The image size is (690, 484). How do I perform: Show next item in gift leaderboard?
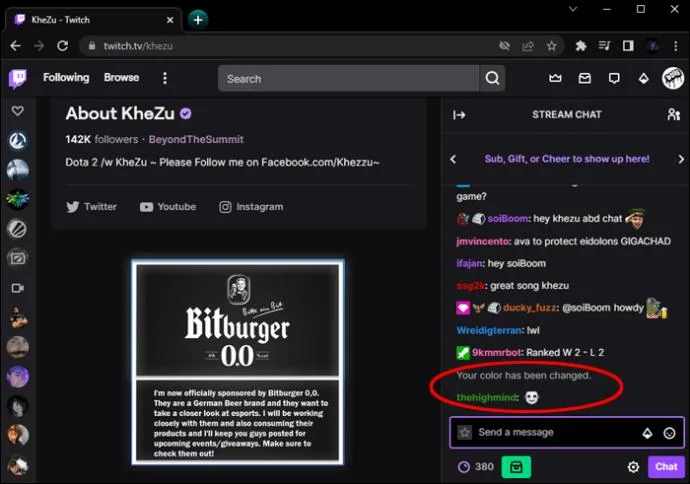point(681,159)
